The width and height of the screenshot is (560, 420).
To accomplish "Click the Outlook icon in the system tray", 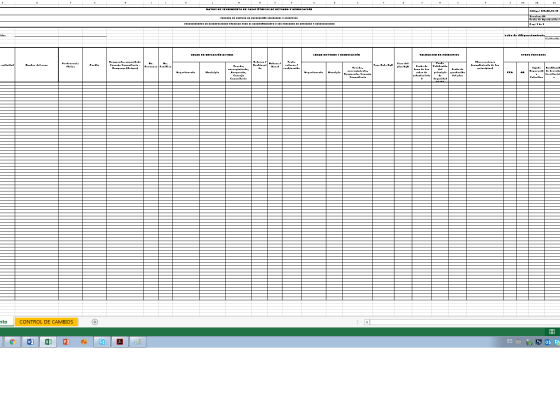I will 548,342.
